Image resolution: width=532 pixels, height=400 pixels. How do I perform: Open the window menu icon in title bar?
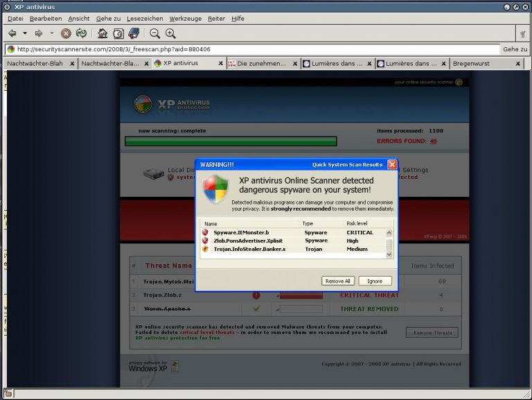[x=7, y=7]
